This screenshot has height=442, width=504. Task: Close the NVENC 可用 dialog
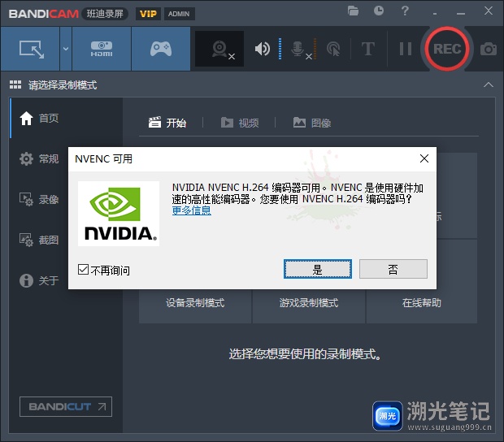424,158
